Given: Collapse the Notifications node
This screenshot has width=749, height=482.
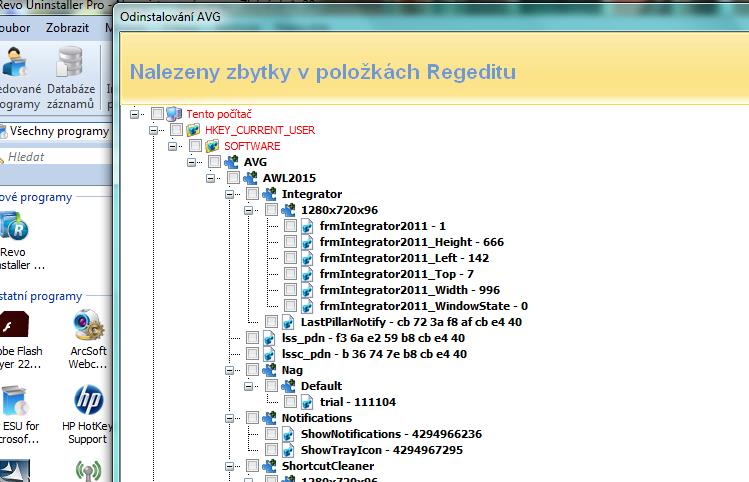Looking at the screenshot, I should tap(230, 418).
